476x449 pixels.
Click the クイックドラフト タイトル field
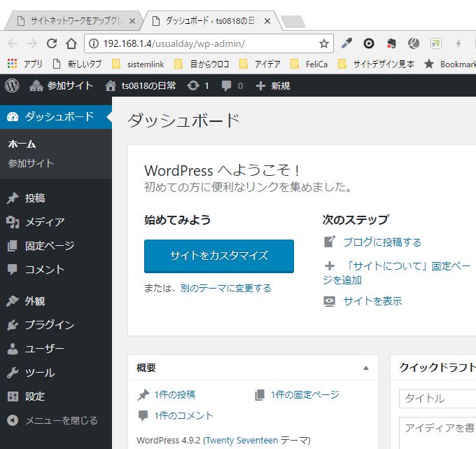point(437,399)
